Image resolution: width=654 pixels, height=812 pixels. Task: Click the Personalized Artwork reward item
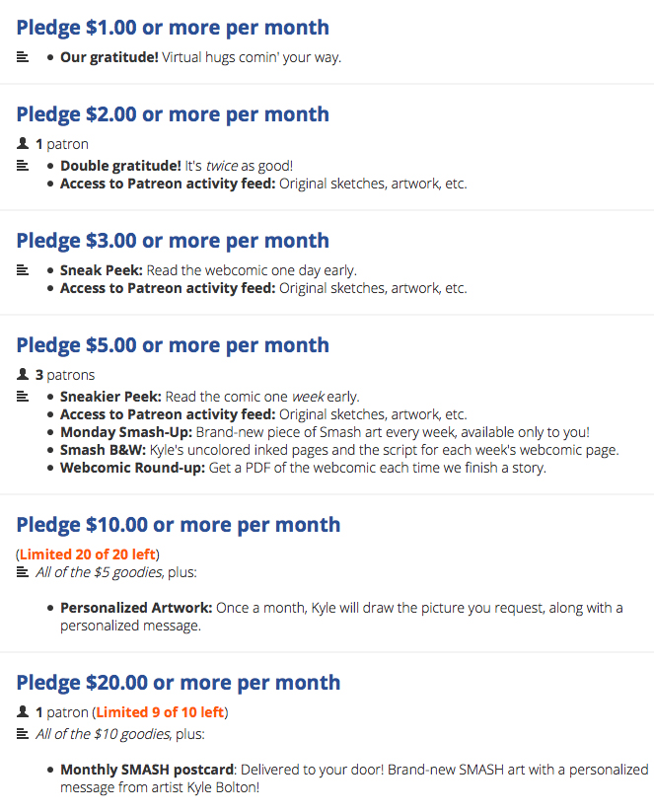tap(341, 617)
